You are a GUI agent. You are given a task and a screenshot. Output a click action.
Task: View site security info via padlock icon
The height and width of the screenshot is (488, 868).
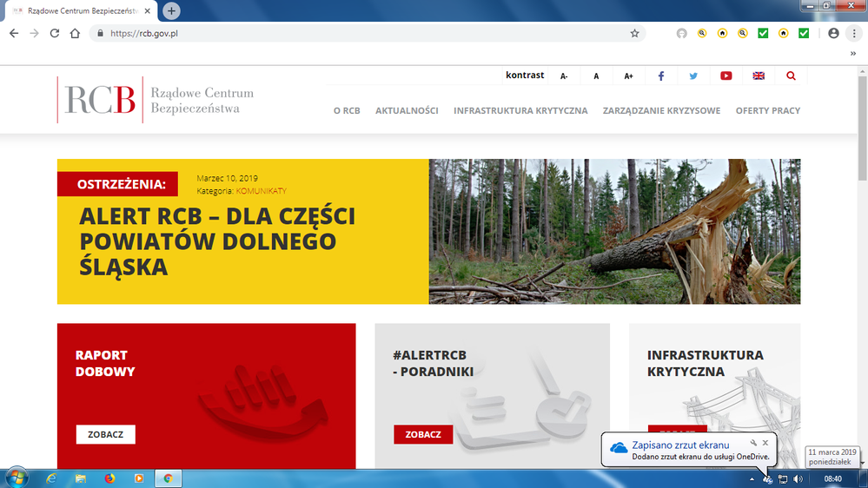click(x=100, y=33)
